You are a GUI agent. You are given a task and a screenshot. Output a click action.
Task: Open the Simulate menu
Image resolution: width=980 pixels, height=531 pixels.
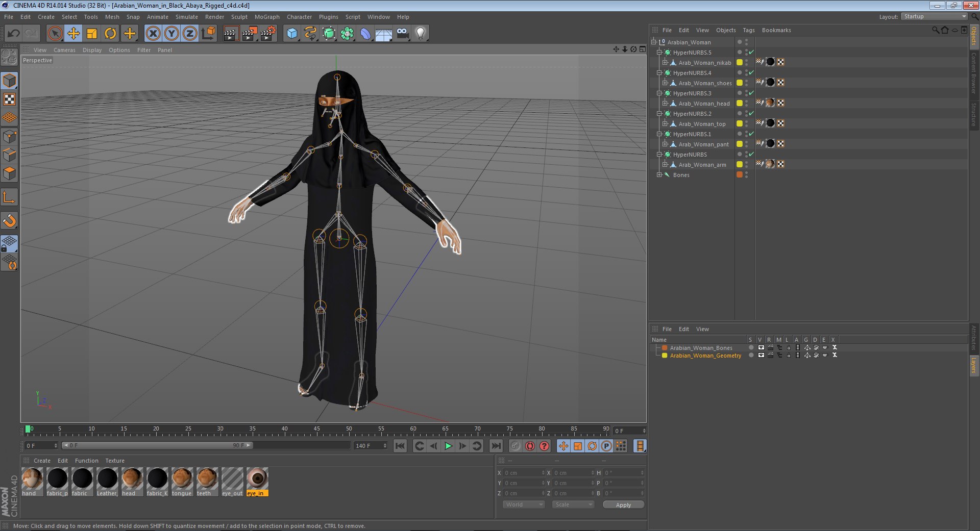click(x=187, y=17)
